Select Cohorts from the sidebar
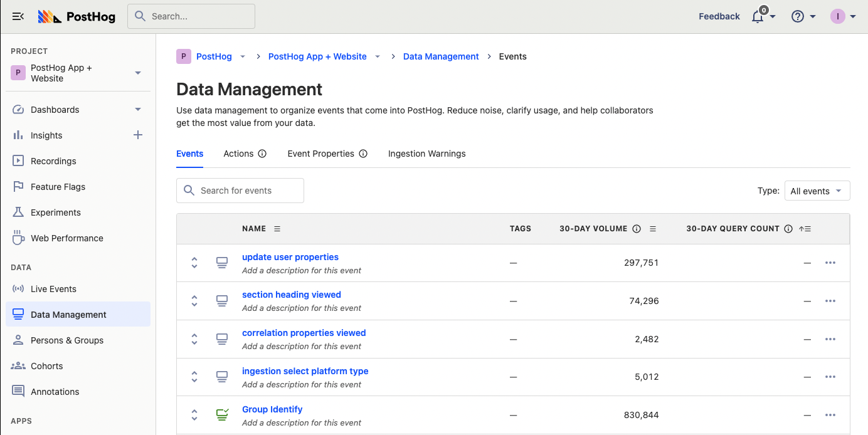The height and width of the screenshot is (435, 868). [46, 365]
